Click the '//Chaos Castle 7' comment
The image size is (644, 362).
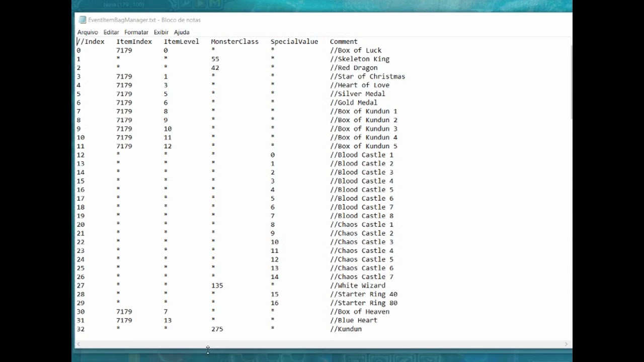[362, 277]
